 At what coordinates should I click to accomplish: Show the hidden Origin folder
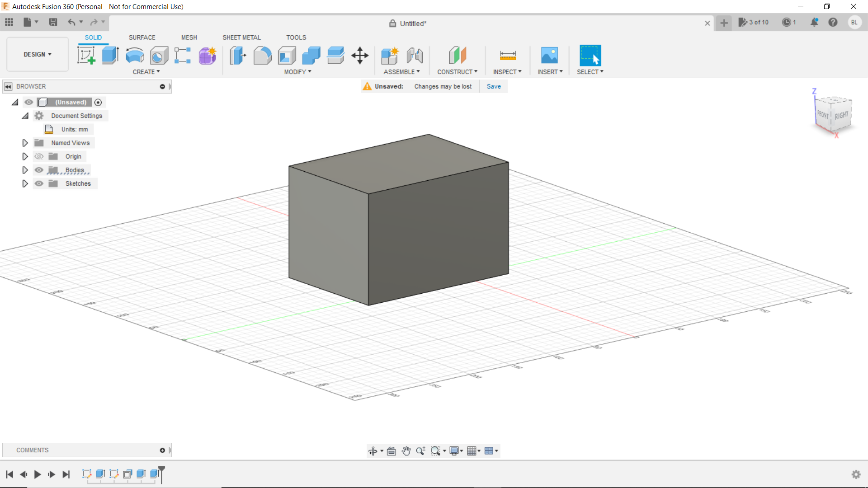coord(39,156)
